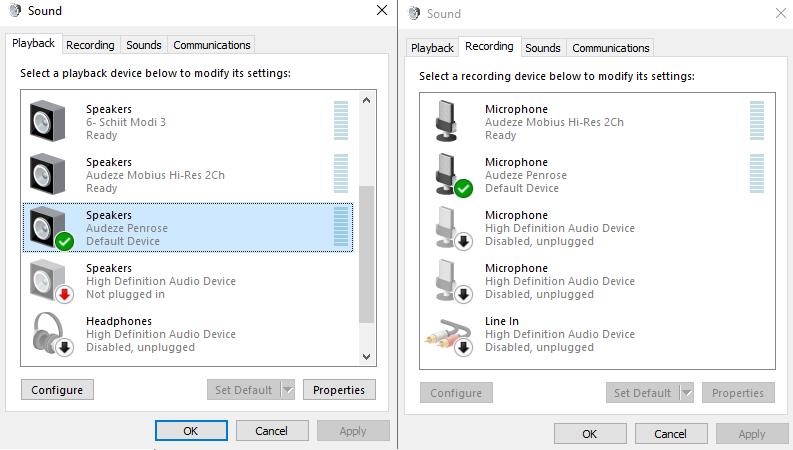793x450 pixels.
Task: Select Audeze Mobius Hi-Res 2Ch speaker icon
Action: (48, 174)
